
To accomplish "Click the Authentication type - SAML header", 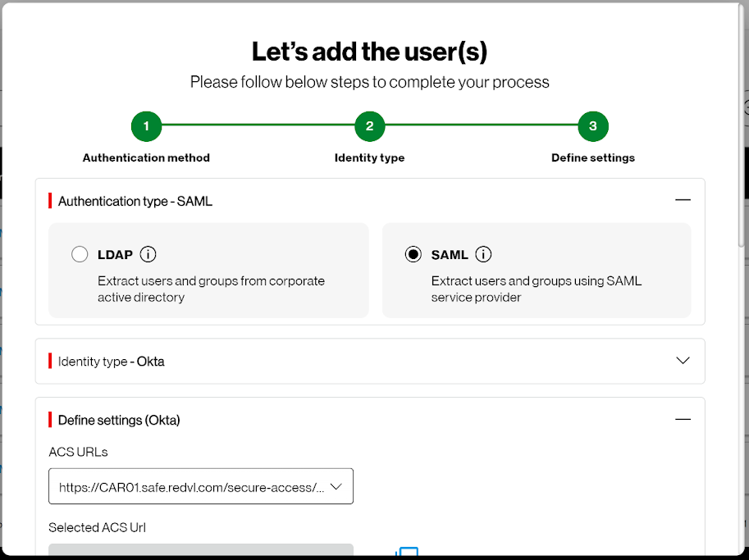I will click(135, 202).
